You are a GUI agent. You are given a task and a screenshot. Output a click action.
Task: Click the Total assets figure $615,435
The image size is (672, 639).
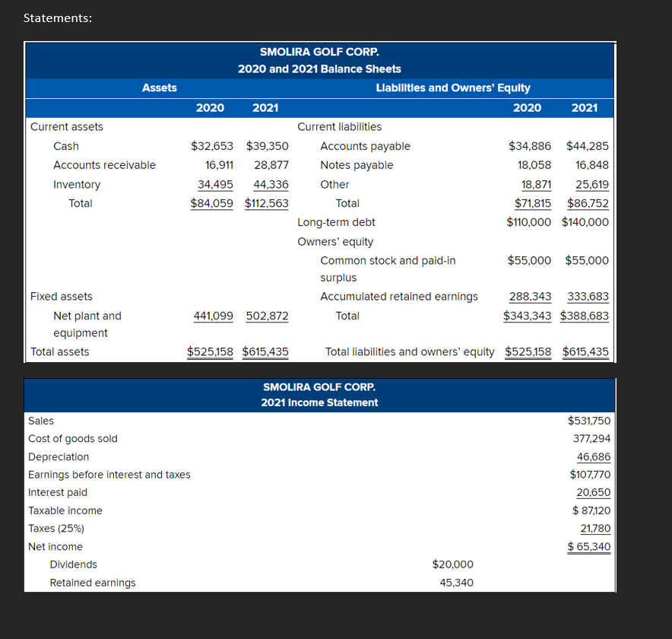pyautogui.click(x=266, y=351)
